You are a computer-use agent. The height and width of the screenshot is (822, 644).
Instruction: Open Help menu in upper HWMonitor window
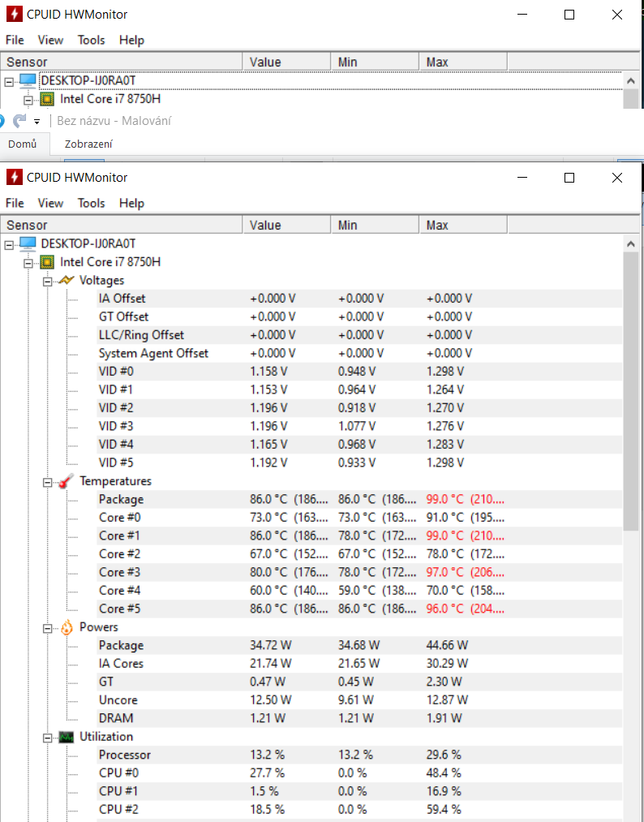point(131,40)
